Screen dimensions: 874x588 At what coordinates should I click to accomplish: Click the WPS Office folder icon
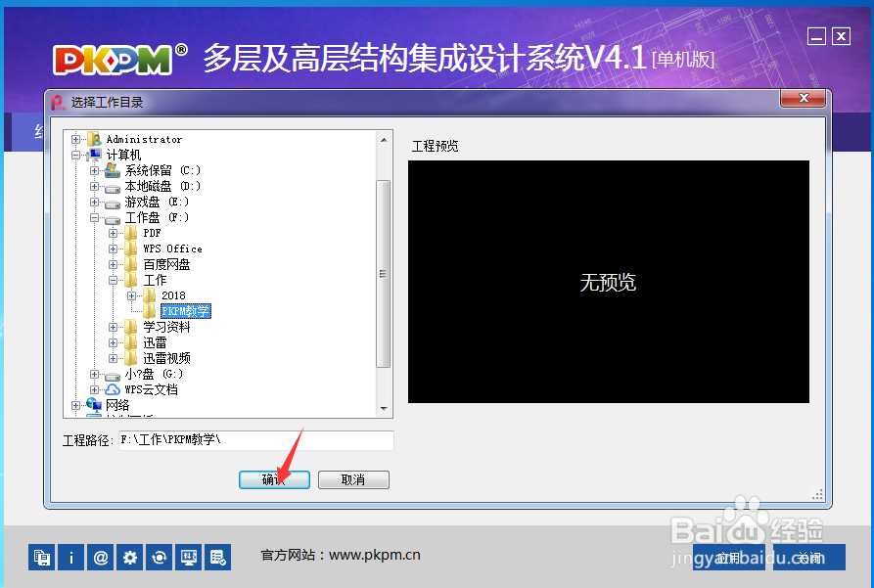pos(131,249)
